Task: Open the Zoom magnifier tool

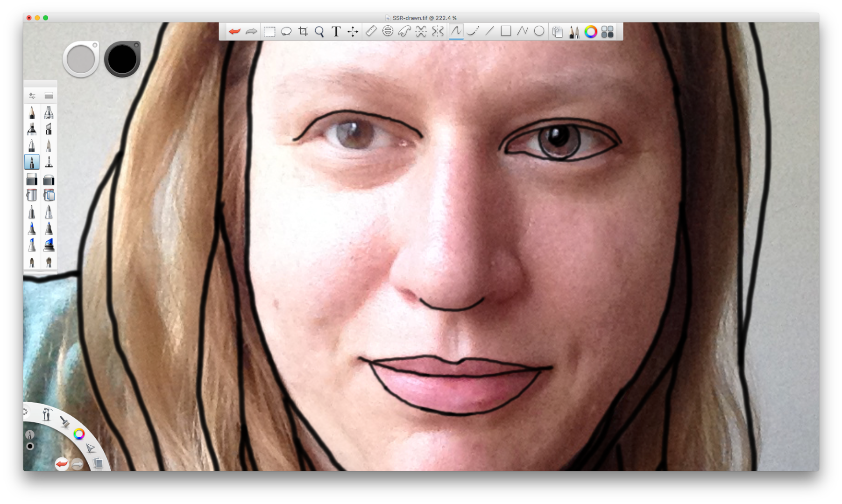Action: (319, 32)
